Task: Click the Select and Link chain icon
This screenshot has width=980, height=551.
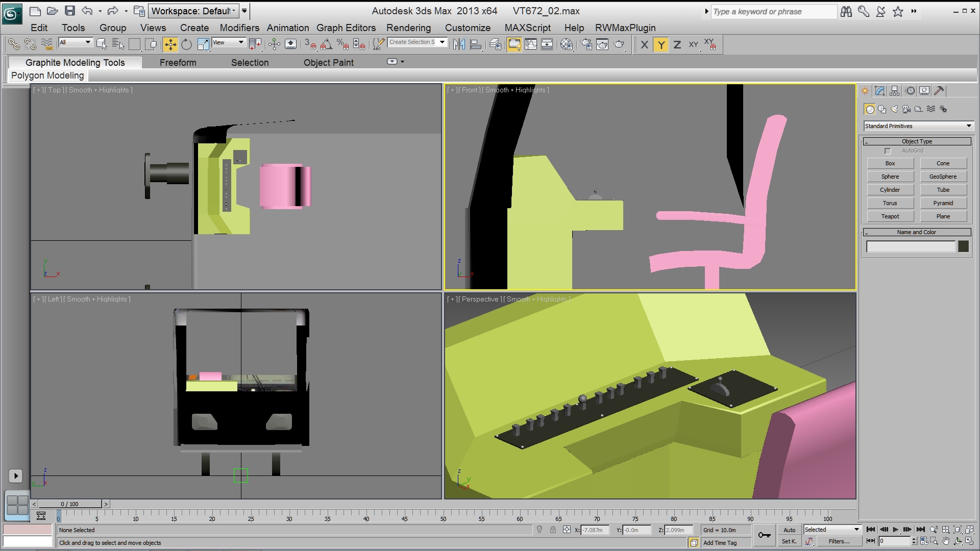Action: [x=14, y=45]
